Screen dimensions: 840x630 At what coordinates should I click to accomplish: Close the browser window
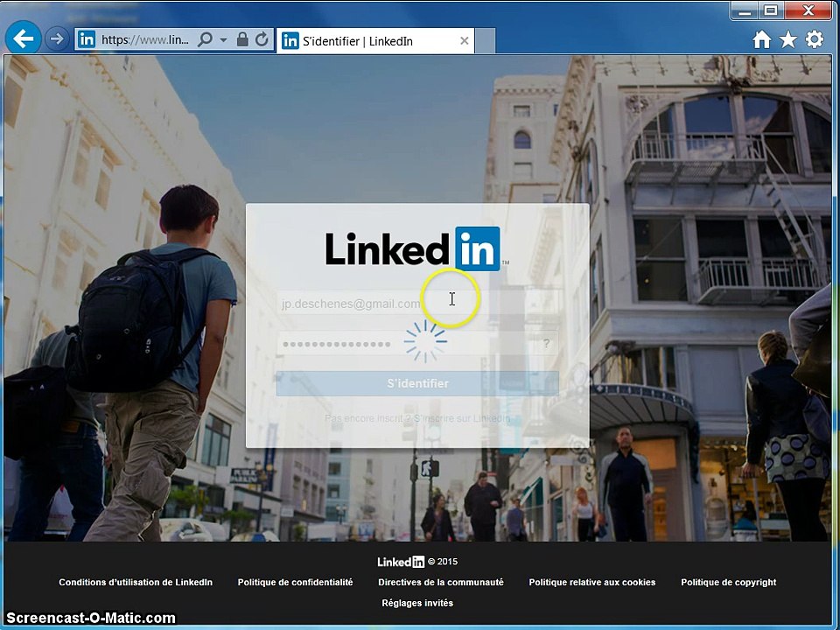pos(808,10)
